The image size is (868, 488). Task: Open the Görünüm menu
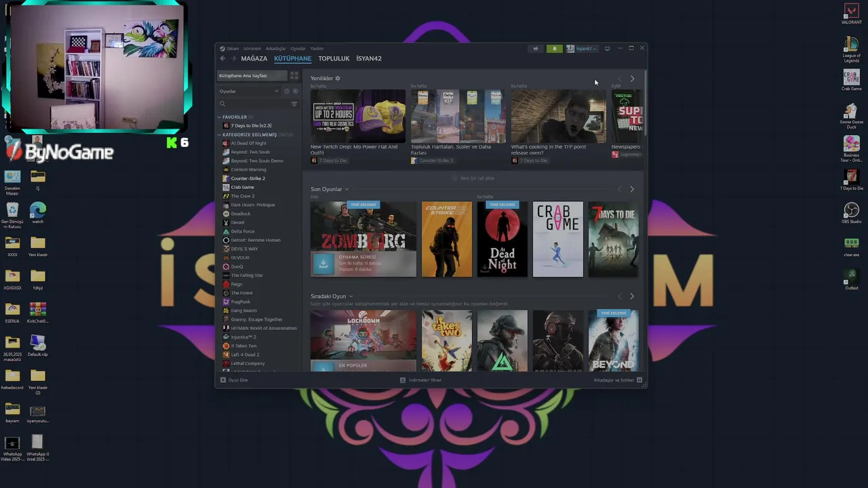252,49
